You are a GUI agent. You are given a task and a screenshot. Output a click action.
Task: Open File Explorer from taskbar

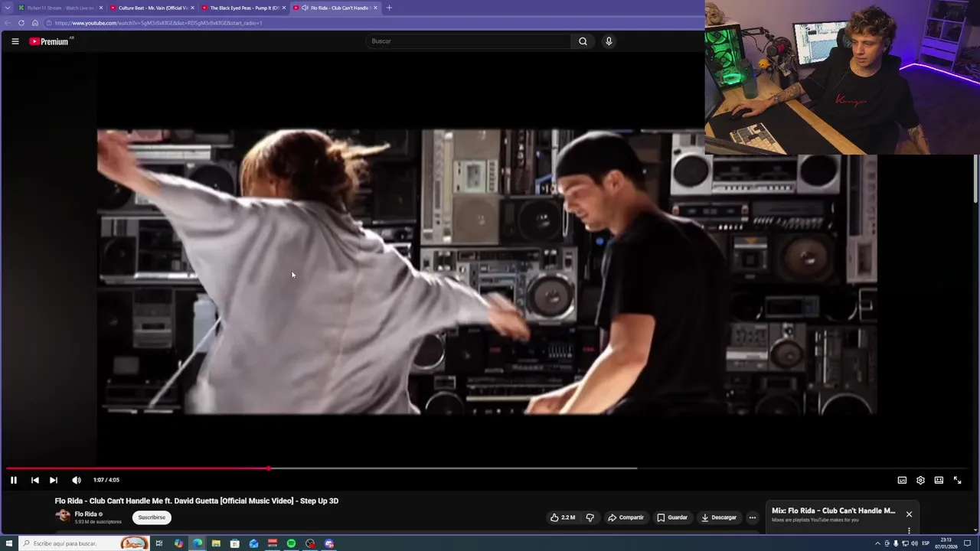216,543
